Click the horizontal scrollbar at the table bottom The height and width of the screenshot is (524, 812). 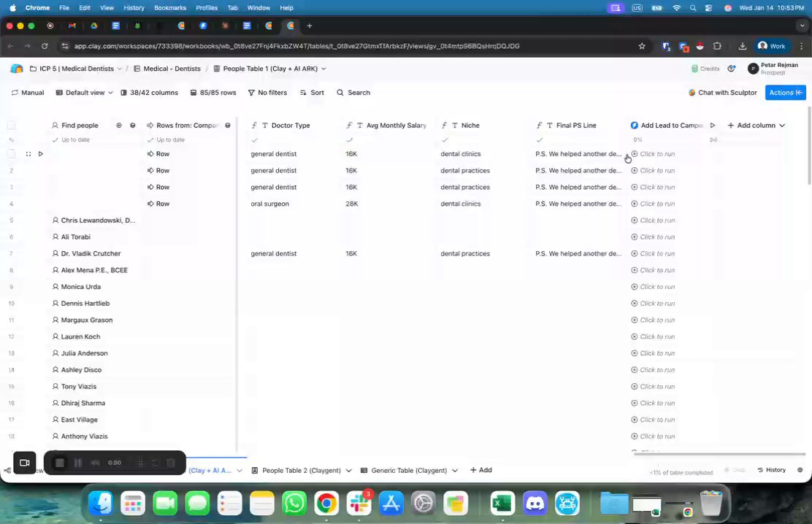tap(719, 454)
